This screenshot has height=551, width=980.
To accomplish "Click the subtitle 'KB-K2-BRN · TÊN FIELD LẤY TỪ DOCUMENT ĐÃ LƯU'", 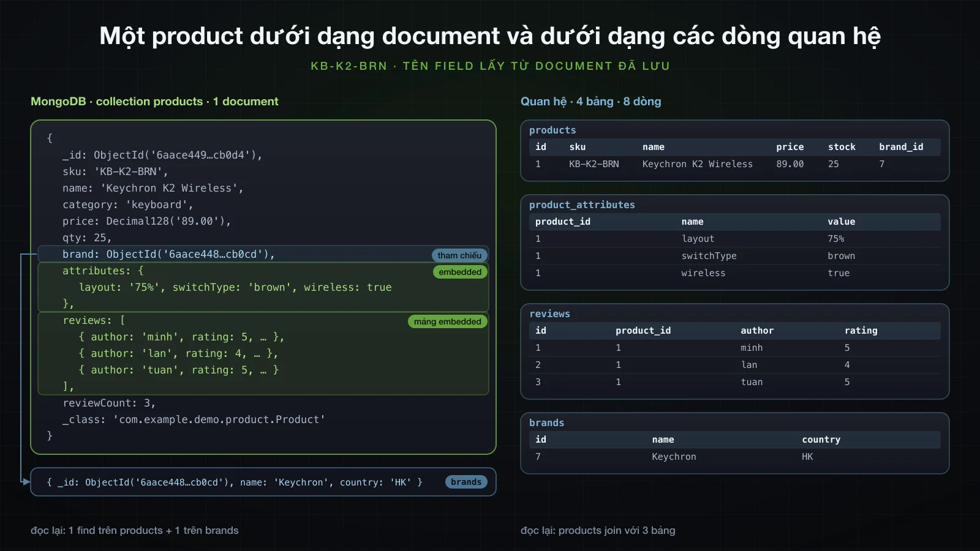I will point(490,66).
